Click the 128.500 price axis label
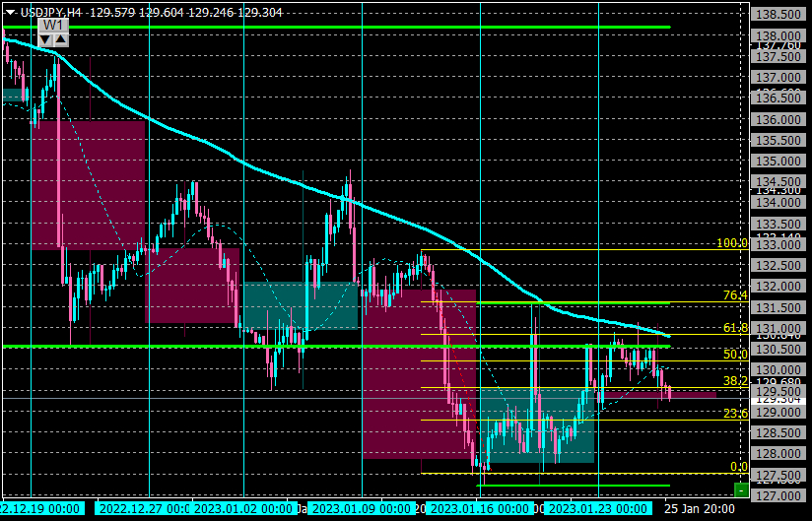 pyautogui.click(x=778, y=432)
